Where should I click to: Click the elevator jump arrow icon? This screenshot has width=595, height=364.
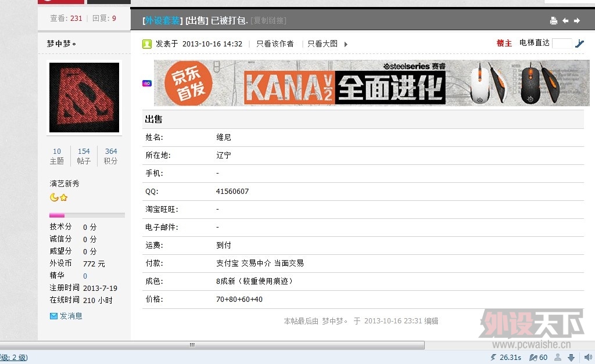579,43
